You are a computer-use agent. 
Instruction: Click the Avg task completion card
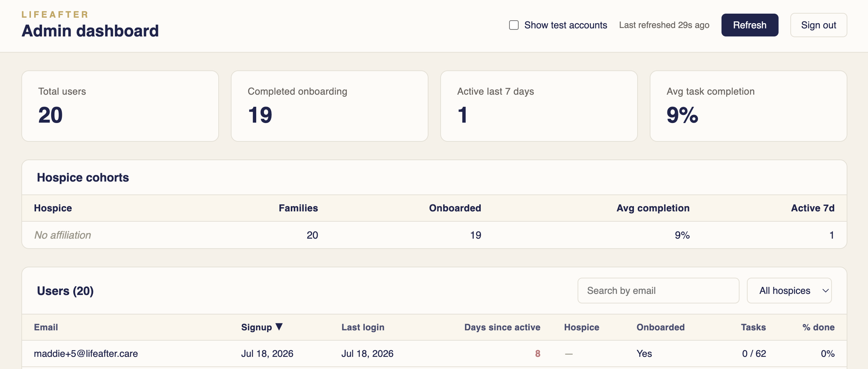pyautogui.click(x=748, y=106)
